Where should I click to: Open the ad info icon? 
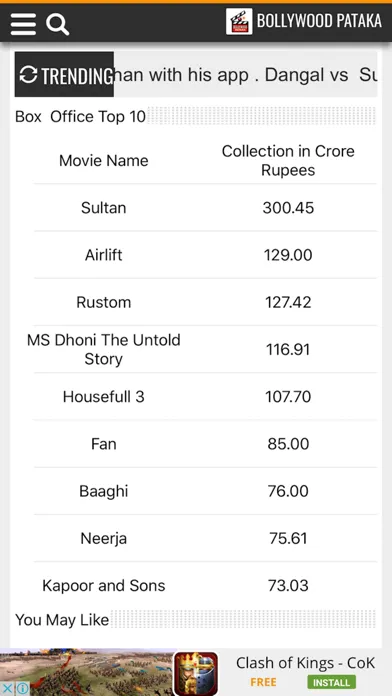pos(22,688)
